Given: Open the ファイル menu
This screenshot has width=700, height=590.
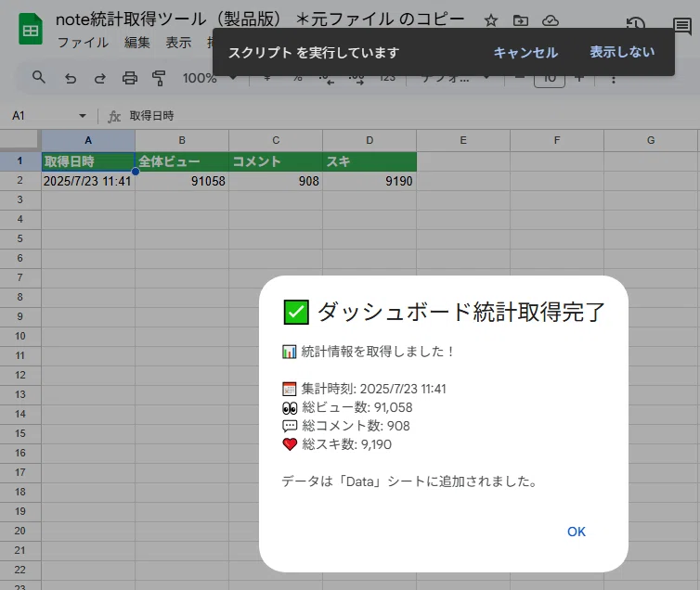Looking at the screenshot, I should [83, 43].
